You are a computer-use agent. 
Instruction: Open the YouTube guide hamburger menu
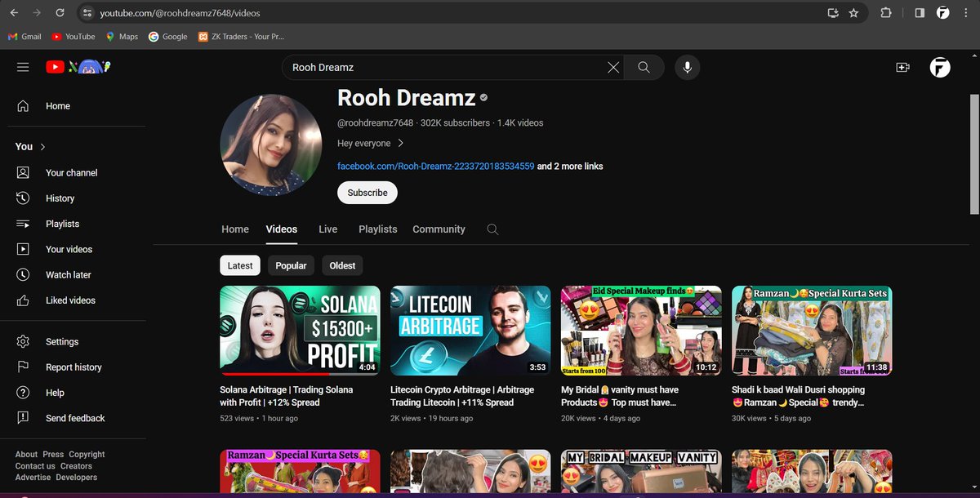(x=23, y=67)
